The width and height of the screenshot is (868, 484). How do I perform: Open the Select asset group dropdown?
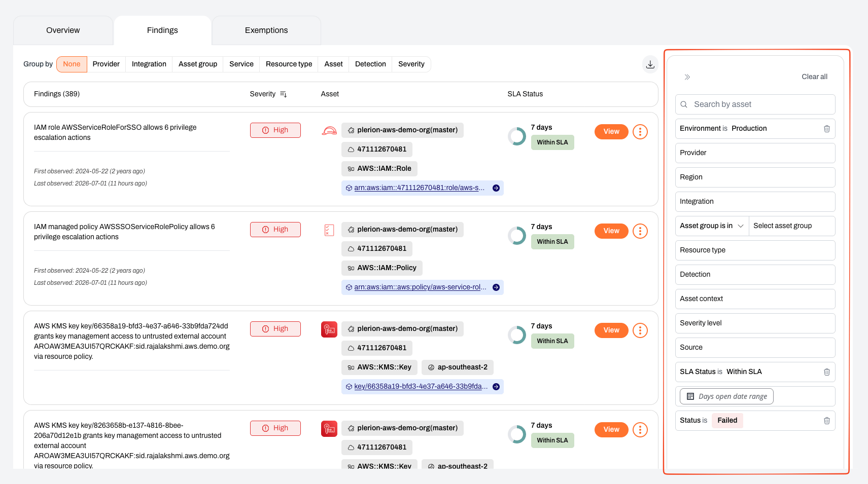click(792, 226)
